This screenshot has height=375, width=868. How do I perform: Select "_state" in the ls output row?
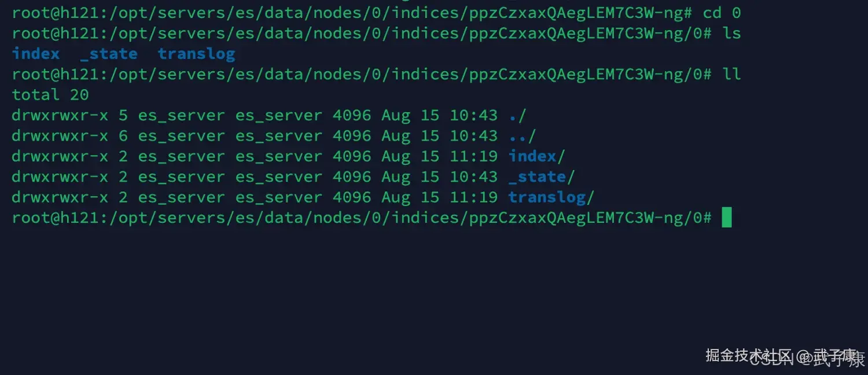click(x=109, y=54)
